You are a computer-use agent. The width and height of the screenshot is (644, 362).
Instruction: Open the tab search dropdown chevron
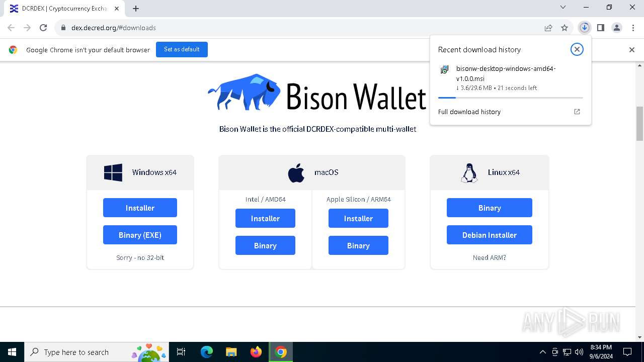(563, 7)
